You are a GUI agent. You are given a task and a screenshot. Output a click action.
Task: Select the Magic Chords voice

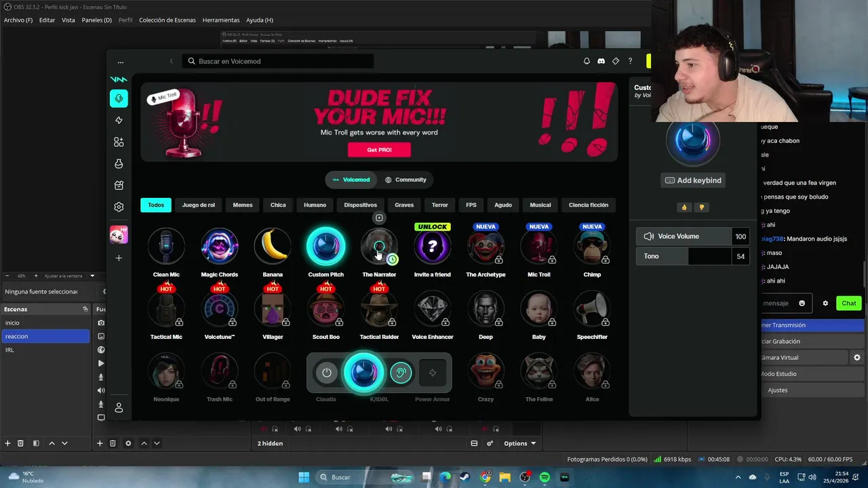[220, 246]
